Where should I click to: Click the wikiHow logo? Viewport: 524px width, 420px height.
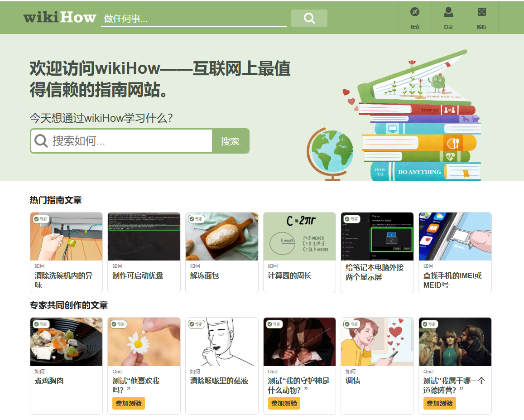[x=60, y=17]
